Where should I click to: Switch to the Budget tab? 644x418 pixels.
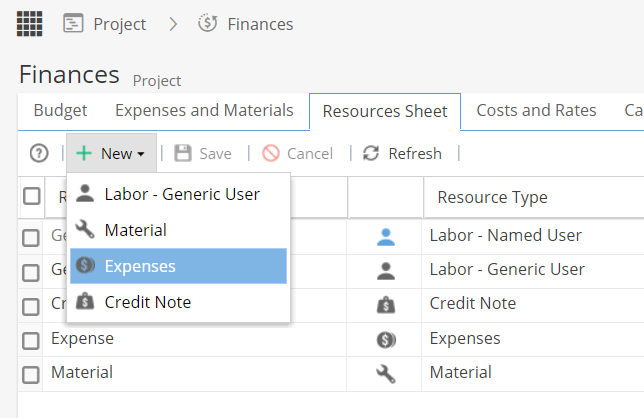pos(60,110)
